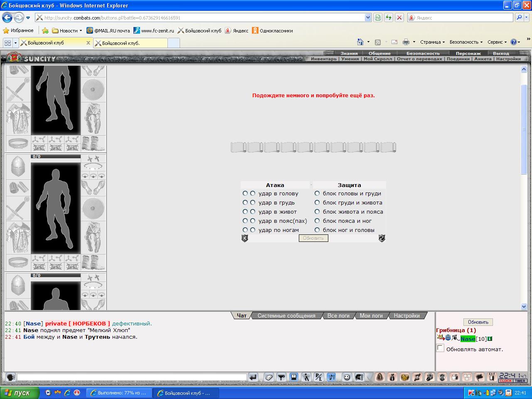The width and height of the screenshot is (532, 399).
Task: Select first radio for 'удар по ногам'
Action: click(x=245, y=230)
